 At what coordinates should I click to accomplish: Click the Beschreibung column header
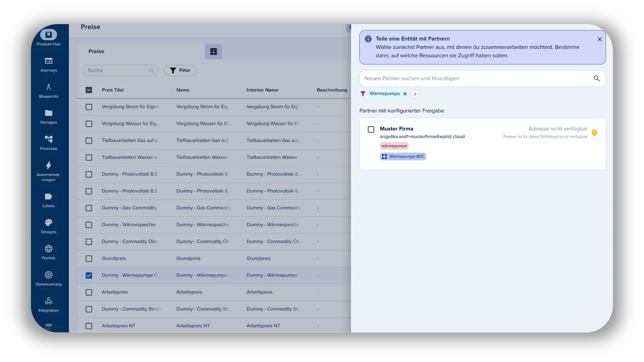(x=332, y=90)
